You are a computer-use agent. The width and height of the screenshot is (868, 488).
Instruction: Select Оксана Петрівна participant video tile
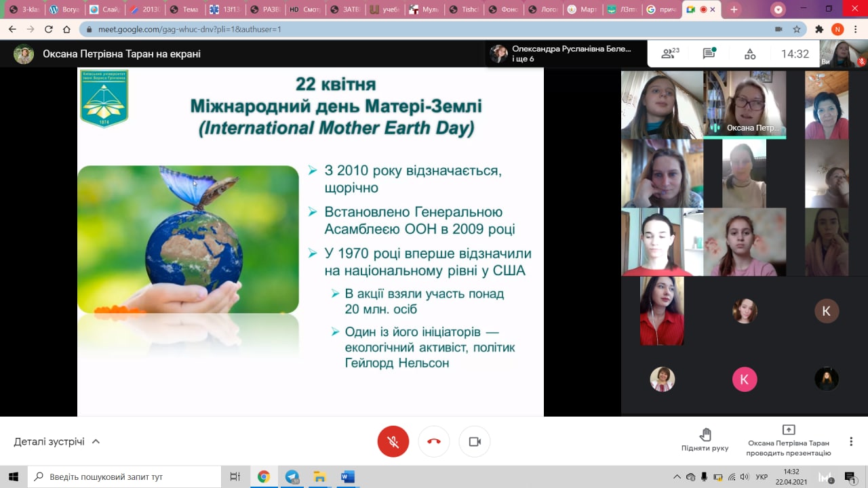(745, 104)
